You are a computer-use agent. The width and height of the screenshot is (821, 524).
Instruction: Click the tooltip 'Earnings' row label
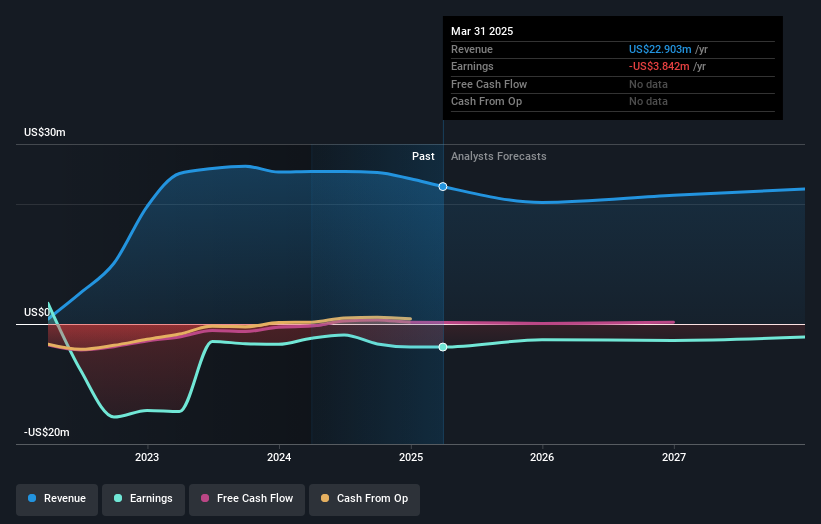[x=472, y=66]
